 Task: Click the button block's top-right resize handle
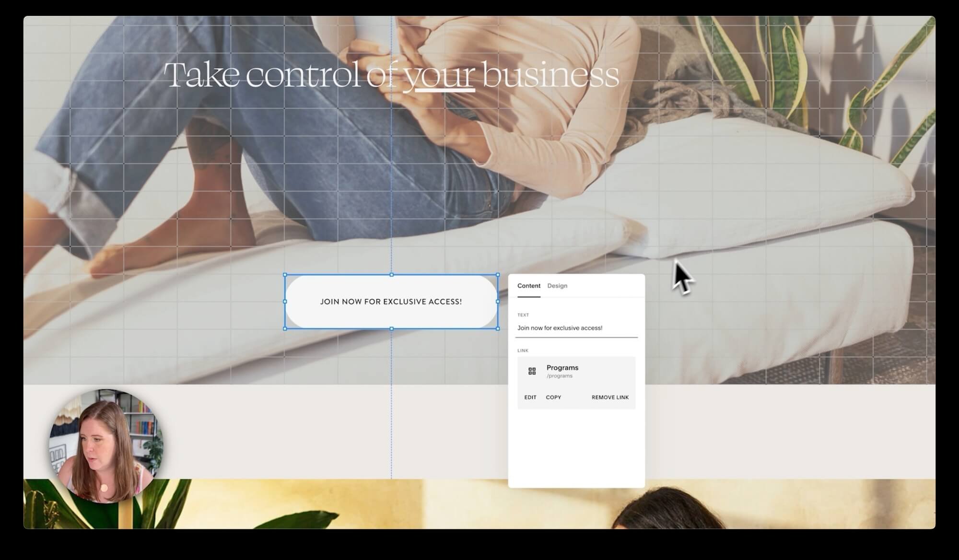(498, 275)
